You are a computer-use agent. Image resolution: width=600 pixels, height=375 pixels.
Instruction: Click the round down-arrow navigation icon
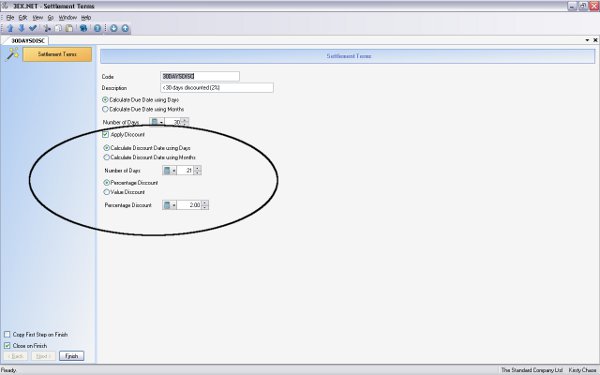(114, 28)
